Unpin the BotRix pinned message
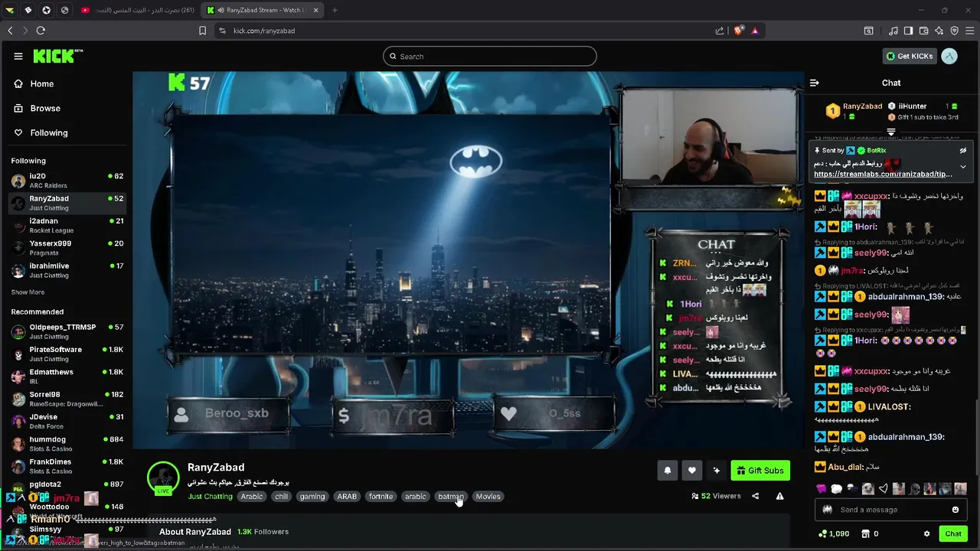Screen dimensions: 980x551 pos(963,151)
